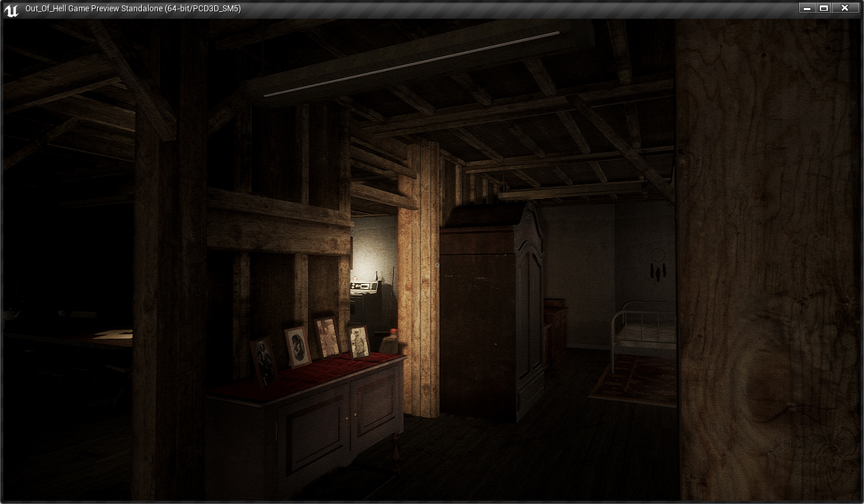This screenshot has height=504, width=864.
Task: Click the Unreal Engine logo icon
Action: [11, 9]
